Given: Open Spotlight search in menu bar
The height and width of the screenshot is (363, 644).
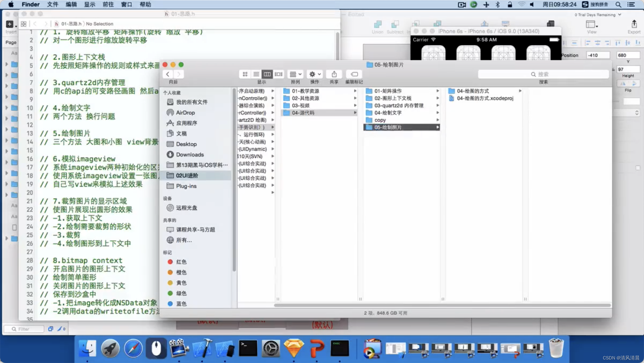Looking at the screenshot, I should pos(618,4).
